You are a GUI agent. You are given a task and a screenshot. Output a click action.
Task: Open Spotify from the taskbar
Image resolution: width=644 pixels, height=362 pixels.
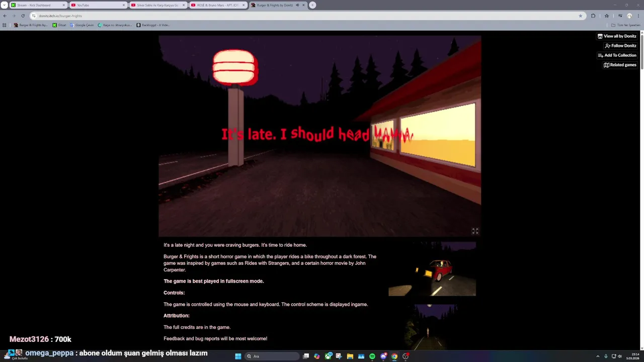click(x=372, y=356)
